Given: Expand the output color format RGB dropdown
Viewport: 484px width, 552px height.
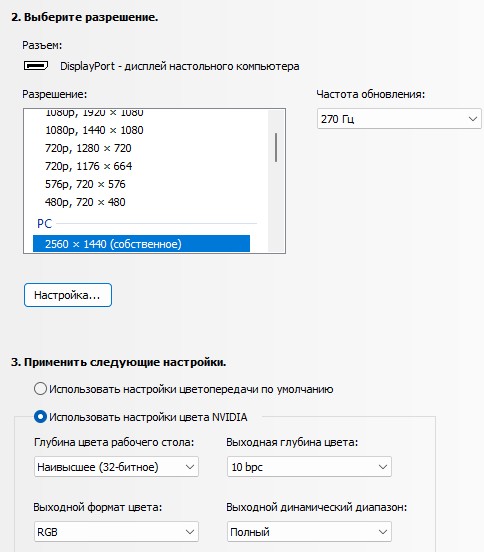Looking at the screenshot, I should click(x=116, y=532).
